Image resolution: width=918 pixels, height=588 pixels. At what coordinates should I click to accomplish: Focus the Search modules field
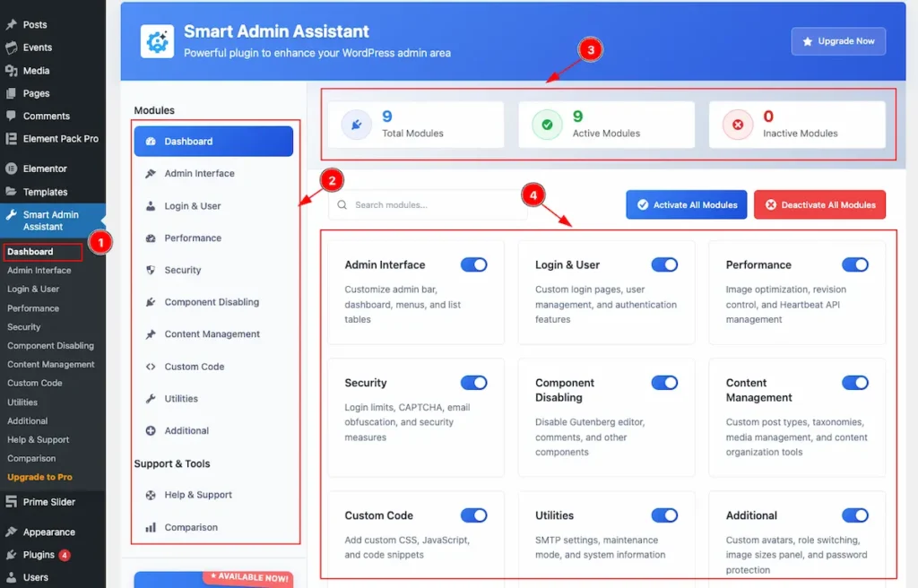click(428, 205)
